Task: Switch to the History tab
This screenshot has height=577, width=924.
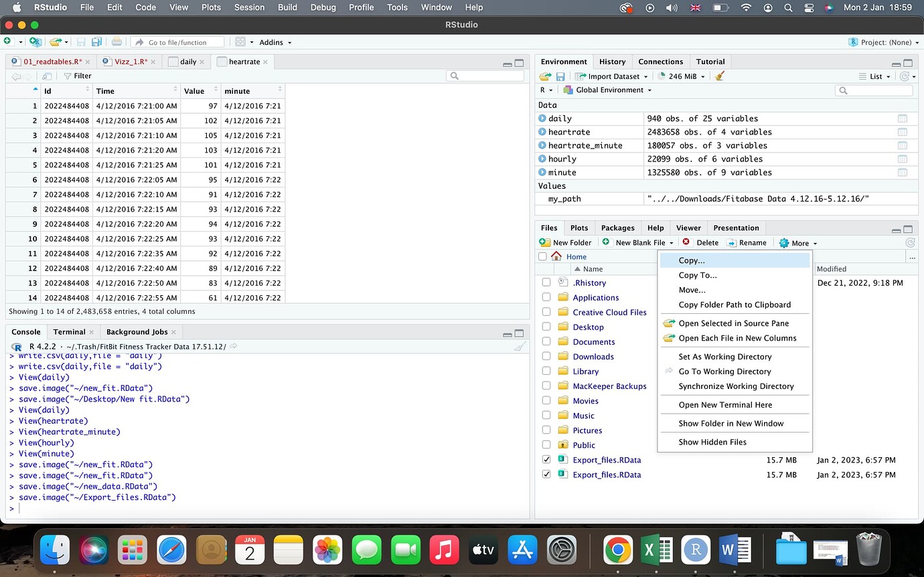Action: click(612, 61)
